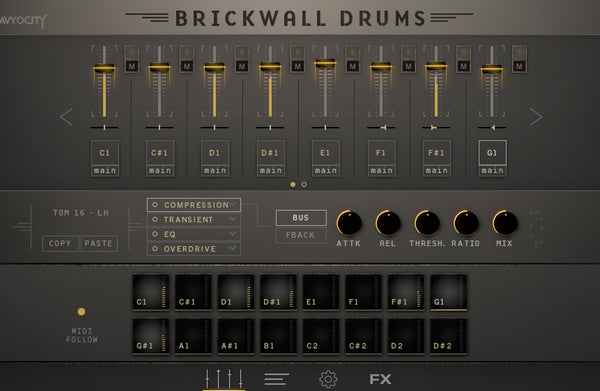Click the RATIO knob
The width and height of the screenshot is (600, 391).
(x=466, y=223)
